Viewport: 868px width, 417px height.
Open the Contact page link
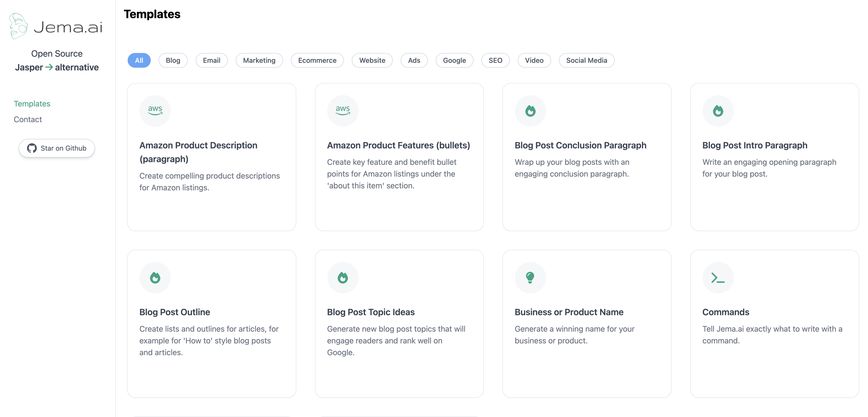28,119
